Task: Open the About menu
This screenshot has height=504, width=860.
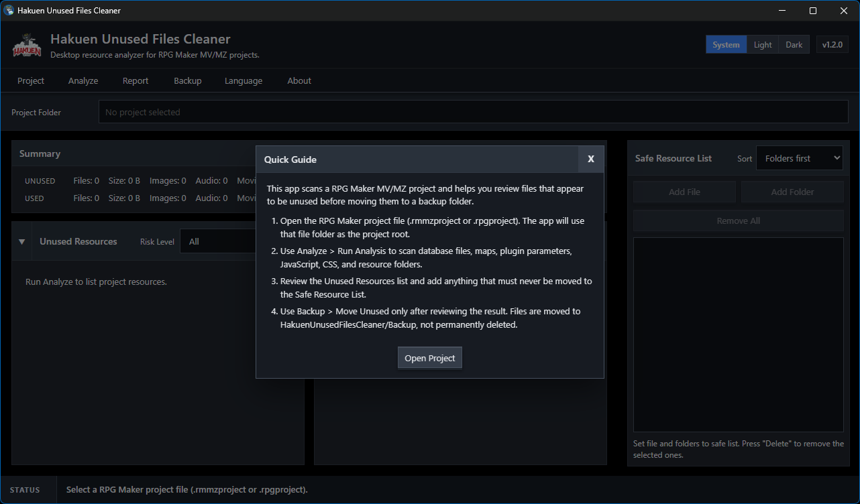Action: coord(299,80)
